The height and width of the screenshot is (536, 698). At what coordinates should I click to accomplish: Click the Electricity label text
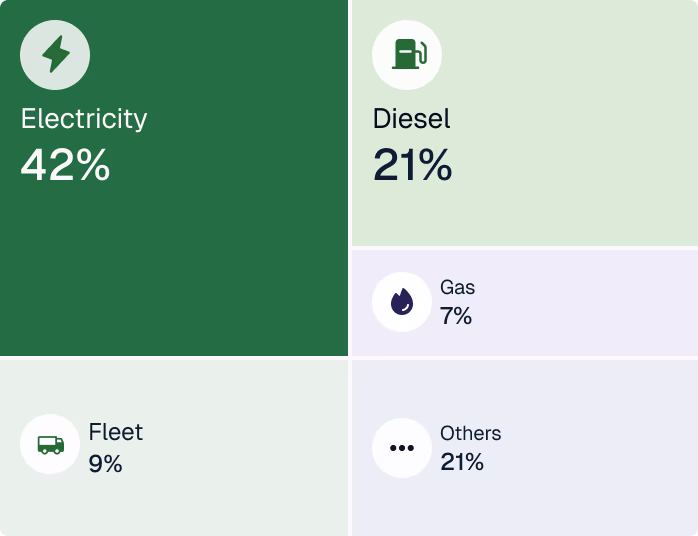coord(84,119)
